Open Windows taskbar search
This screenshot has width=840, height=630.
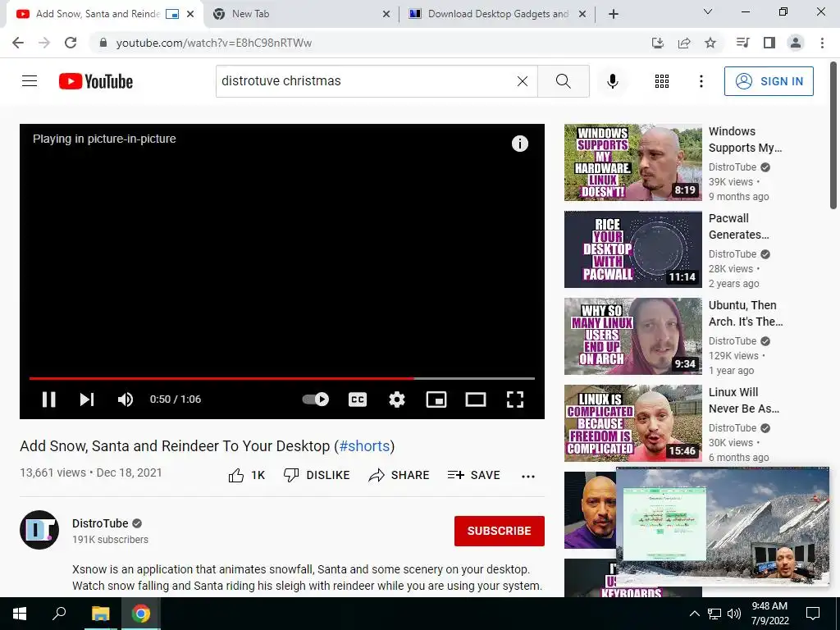59,614
